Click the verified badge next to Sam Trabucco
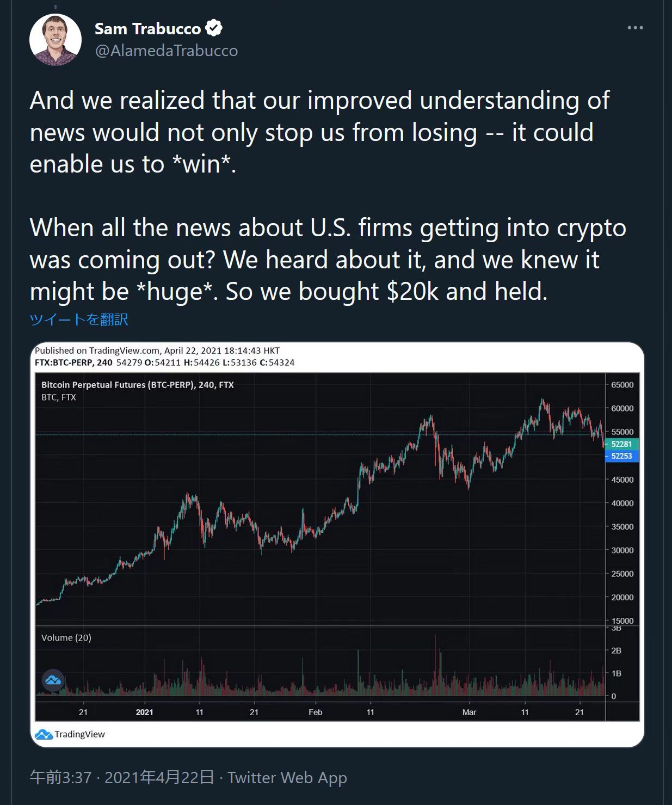672x805 pixels. pyautogui.click(x=214, y=28)
